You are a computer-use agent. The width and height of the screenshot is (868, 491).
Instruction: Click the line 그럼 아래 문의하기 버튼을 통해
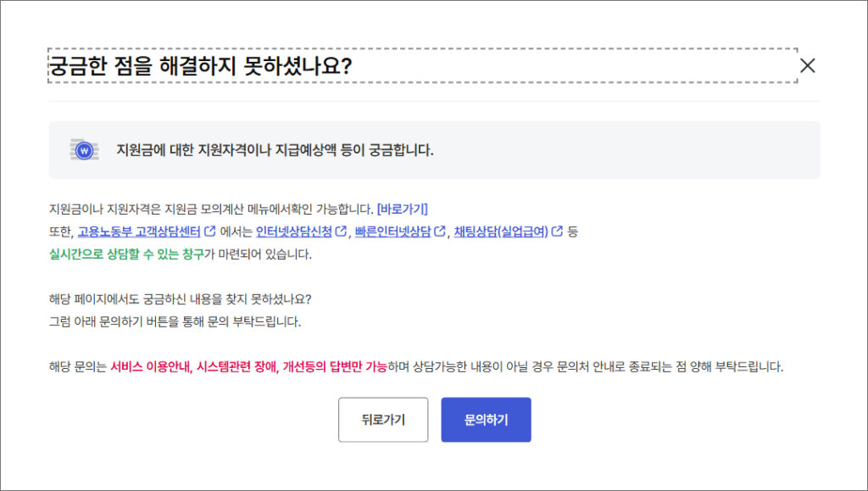[175, 322]
